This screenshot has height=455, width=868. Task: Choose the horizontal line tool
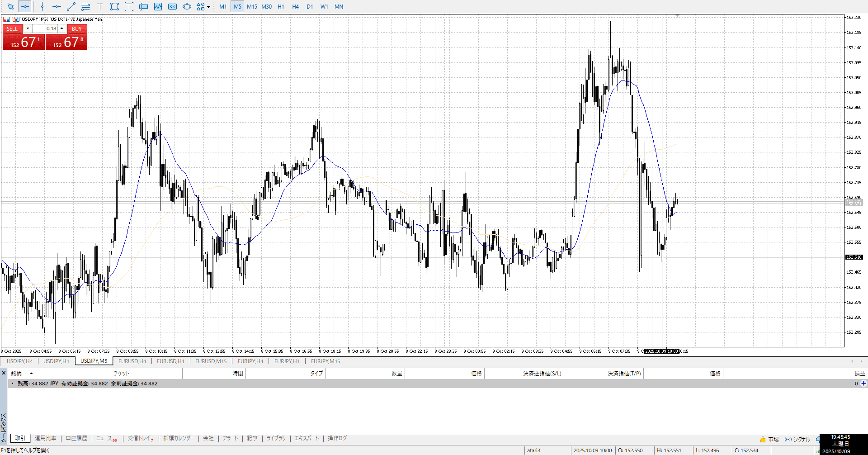coord(57,7)
